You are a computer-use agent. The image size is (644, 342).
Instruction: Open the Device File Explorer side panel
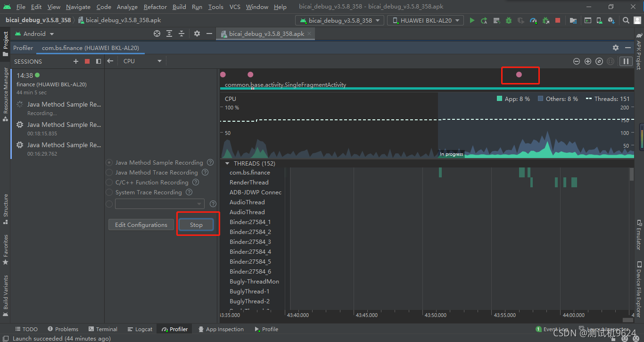click(x=639, y=289)
